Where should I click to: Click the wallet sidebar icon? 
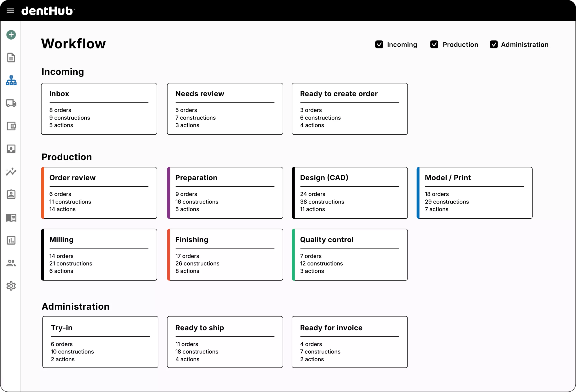click(11, 126)
